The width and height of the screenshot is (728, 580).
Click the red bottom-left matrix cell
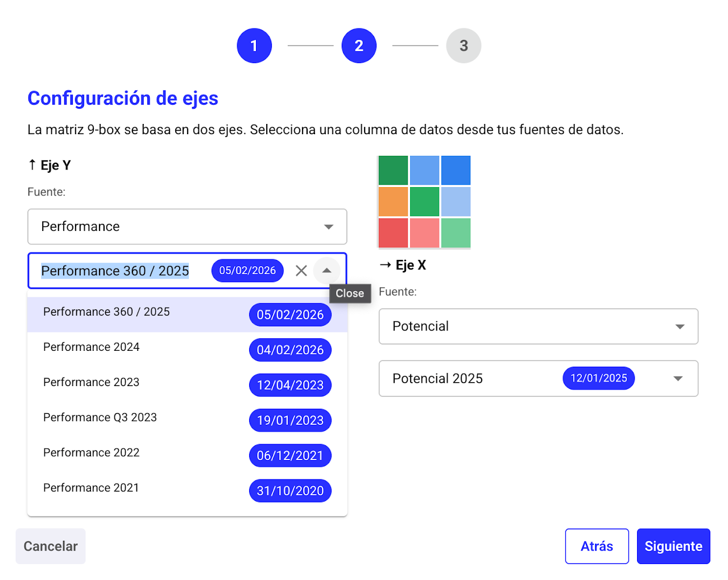pos(393,233)
